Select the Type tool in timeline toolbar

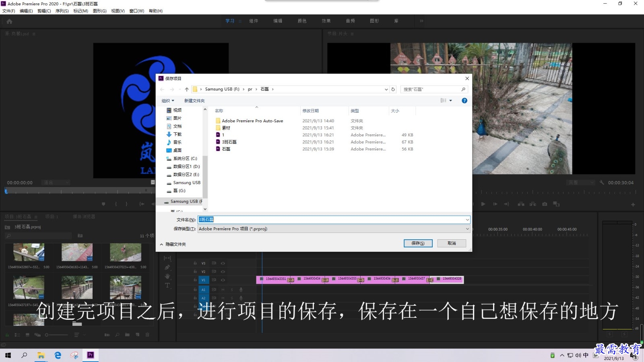[x=167, y=286]
